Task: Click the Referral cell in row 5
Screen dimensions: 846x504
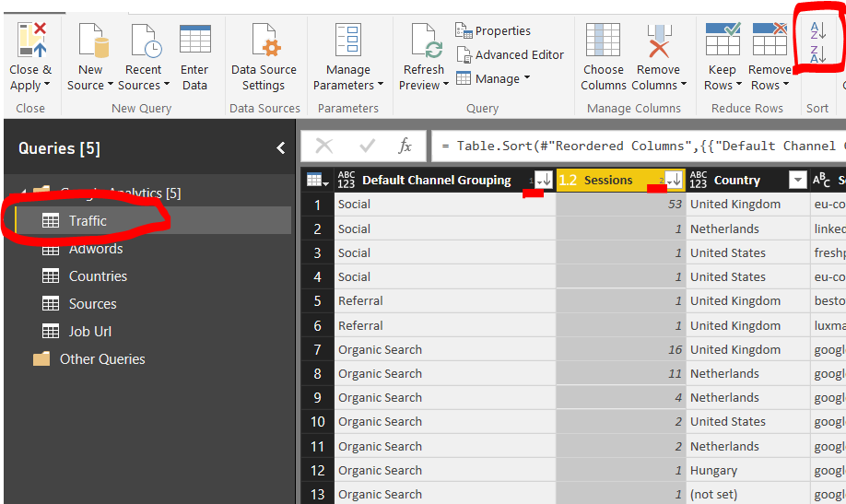Action: pos(445,301)
